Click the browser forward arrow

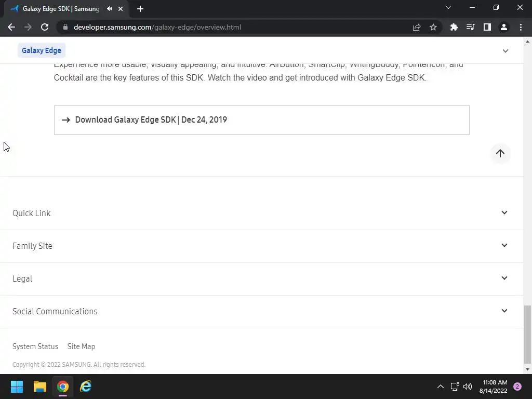28,27
